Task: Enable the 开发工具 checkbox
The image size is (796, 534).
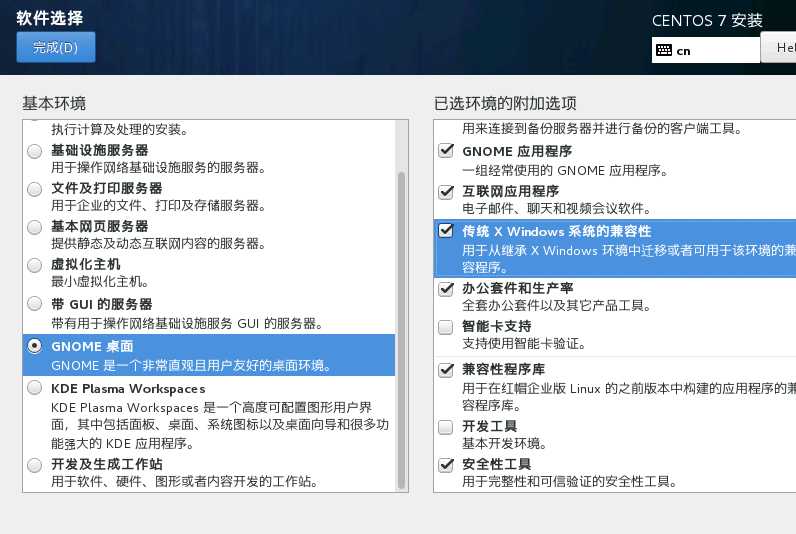Action: (446, 427)
